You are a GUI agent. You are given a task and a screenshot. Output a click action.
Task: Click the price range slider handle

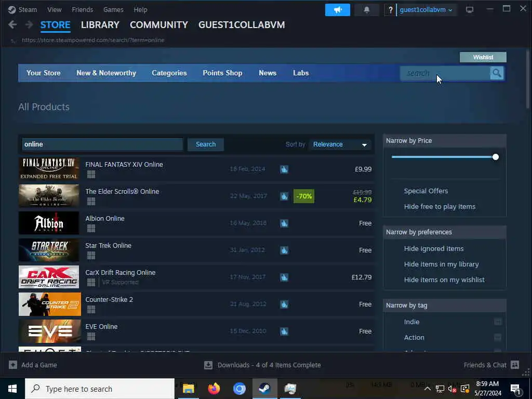[x=495, y=157]
